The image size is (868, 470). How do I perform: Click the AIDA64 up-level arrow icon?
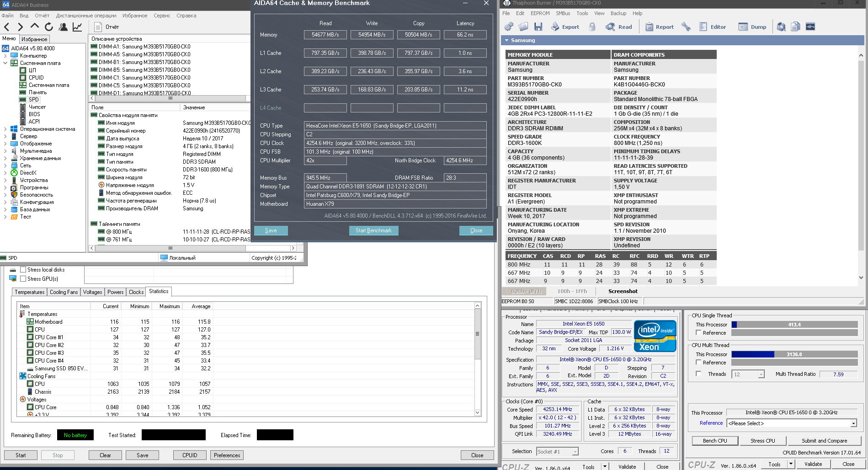pyautogui.click(x=35, y=27)
